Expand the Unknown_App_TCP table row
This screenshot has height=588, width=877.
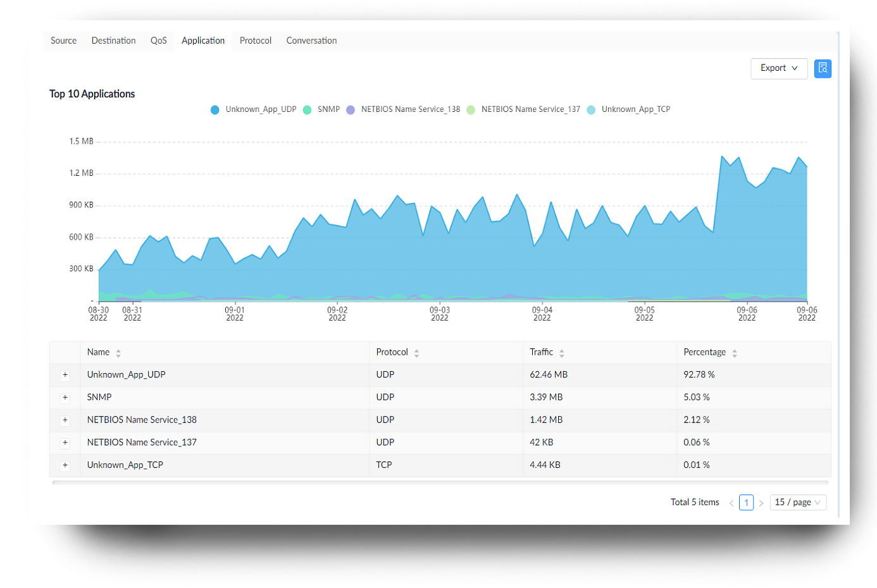(65, 465)
